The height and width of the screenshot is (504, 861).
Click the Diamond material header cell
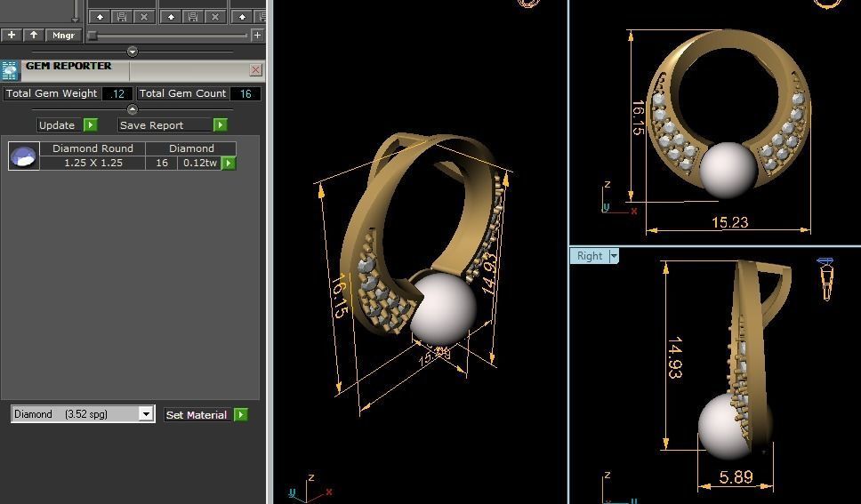(191, 148)
